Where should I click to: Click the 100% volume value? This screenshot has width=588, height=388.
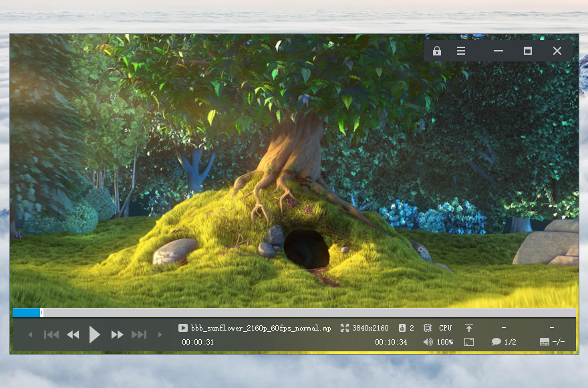point(445,342)
